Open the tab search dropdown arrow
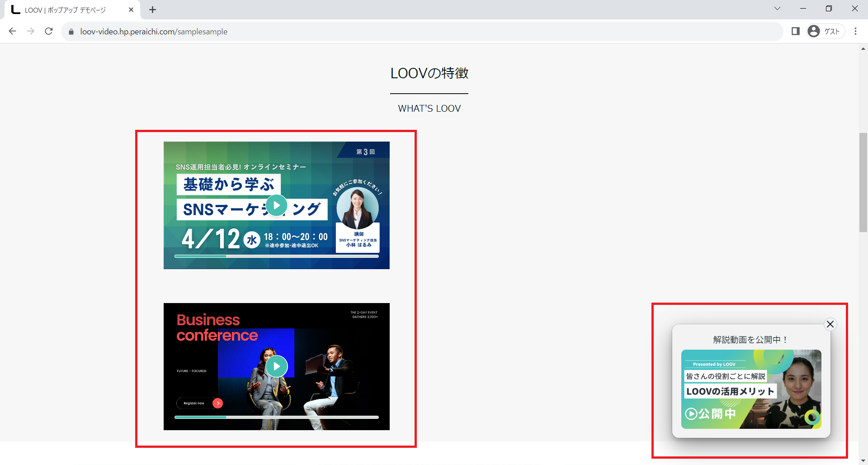The height and width of the screenshot is (465, 868). 777,9
